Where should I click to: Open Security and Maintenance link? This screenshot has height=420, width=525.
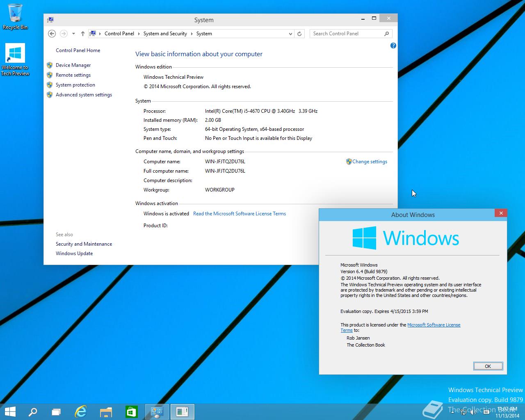point(84,244)
